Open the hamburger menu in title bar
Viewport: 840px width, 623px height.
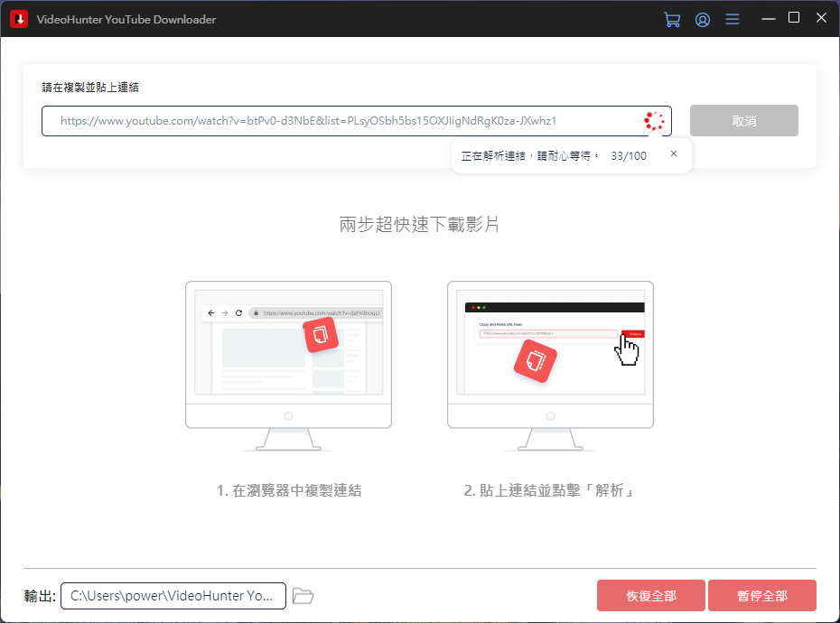[733, 19]
